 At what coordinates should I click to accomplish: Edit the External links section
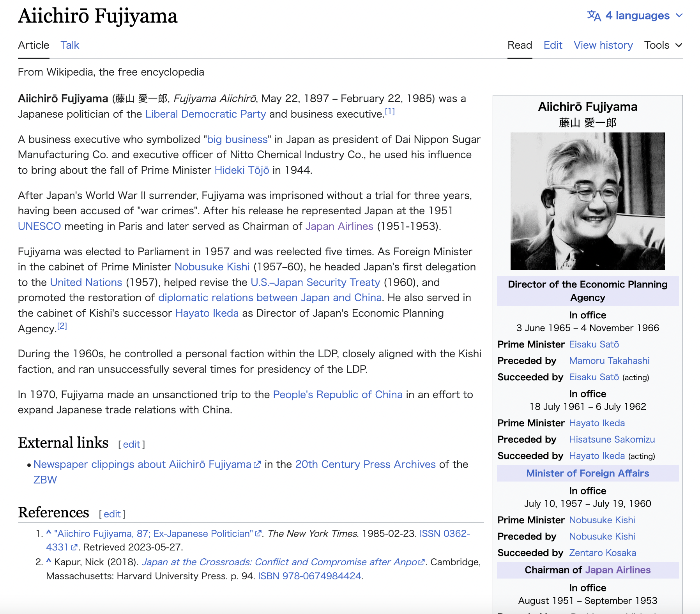(x=132, y=445)
